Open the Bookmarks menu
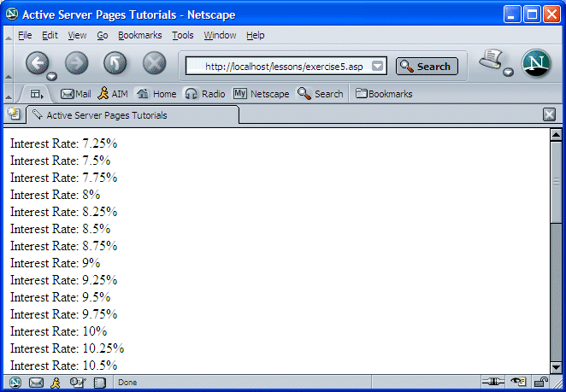This screenshot has width=566, height=392. click(x=140, y=35)
